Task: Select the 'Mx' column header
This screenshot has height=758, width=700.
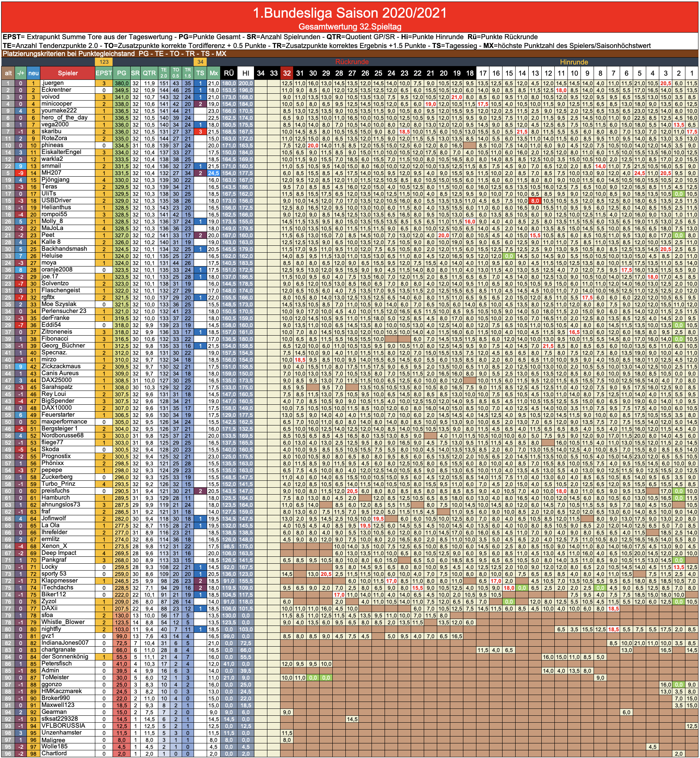Action: [214, 73]
